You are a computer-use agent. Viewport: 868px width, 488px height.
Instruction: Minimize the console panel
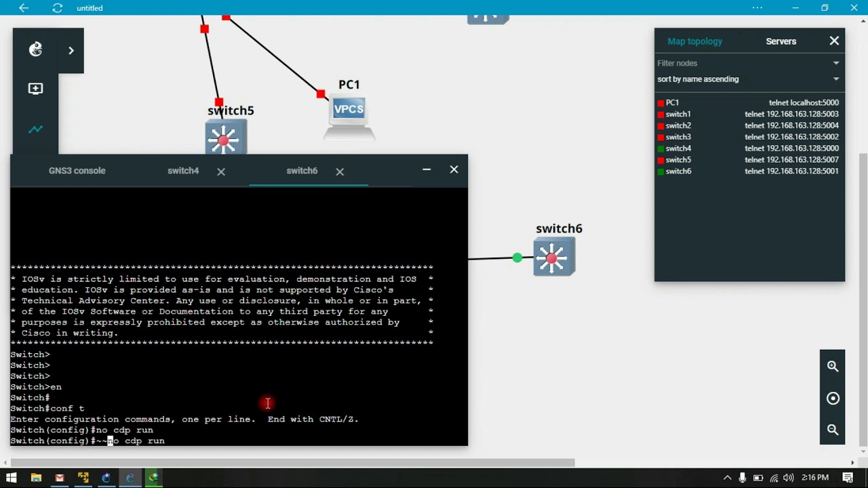click(427, 169)
